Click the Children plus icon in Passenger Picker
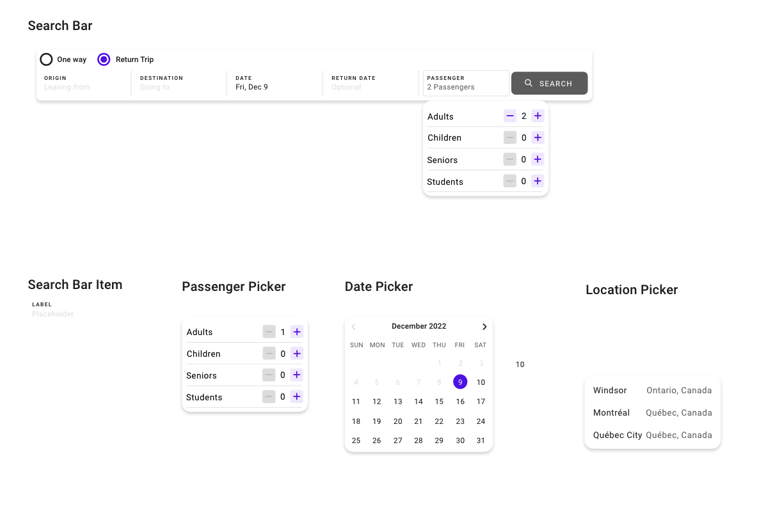Image resolution: width=782 pixels, height=532 pixels. click(296, 354)
